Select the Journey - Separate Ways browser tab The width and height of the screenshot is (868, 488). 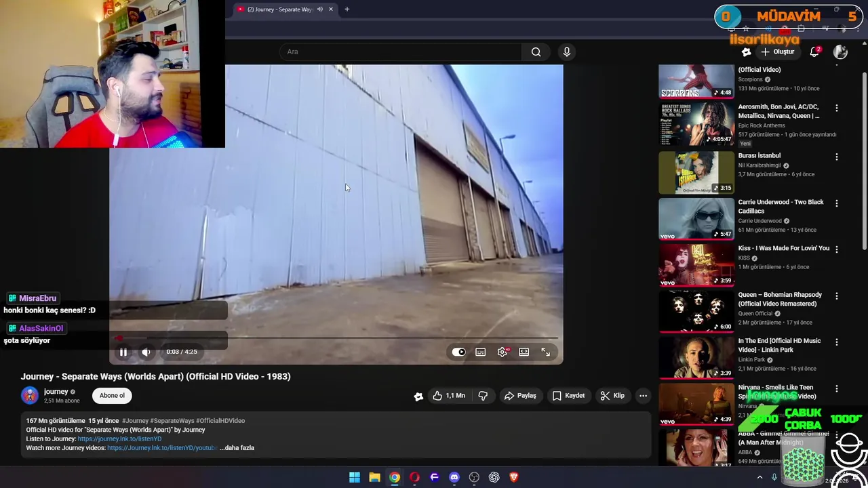coord(279,9)
